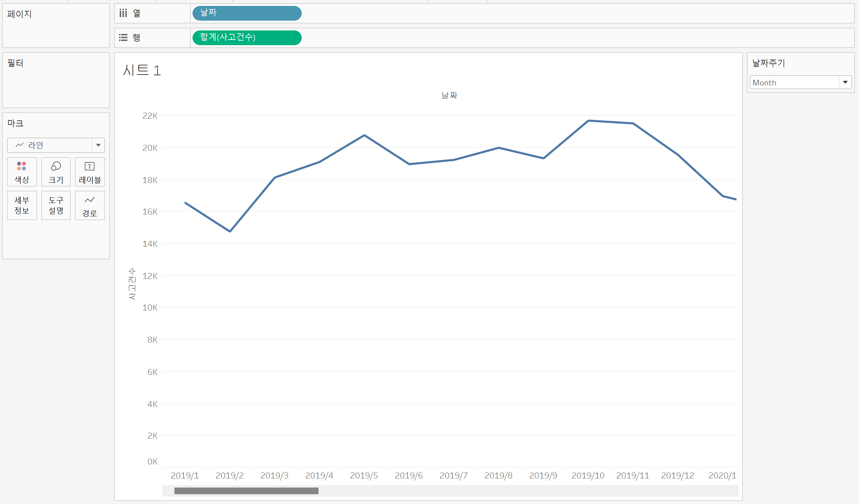The width and height of the screenshot is (859, 504).
Task: Open the 도구 설명 (Tooltip) marks card
Action: (56, 205)
